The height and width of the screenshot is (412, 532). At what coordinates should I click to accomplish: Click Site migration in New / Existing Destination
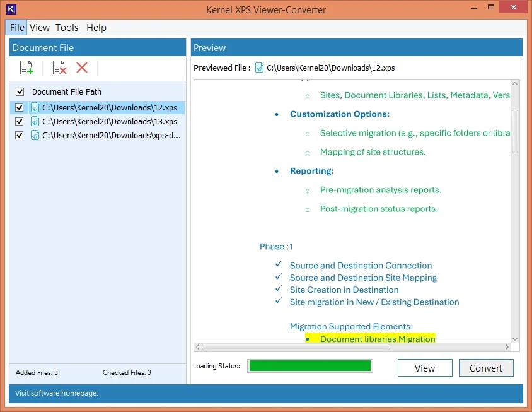[374, 302]
